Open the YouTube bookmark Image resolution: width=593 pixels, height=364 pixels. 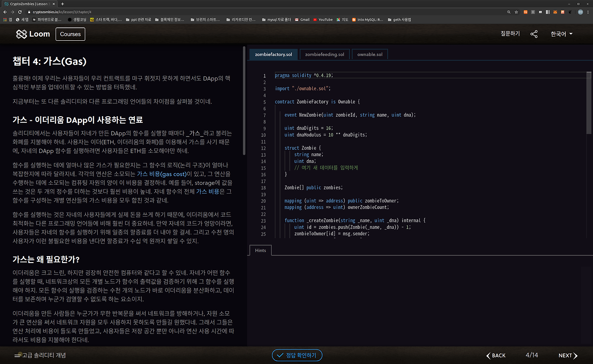pyautogui.click(x=323, y=19)
